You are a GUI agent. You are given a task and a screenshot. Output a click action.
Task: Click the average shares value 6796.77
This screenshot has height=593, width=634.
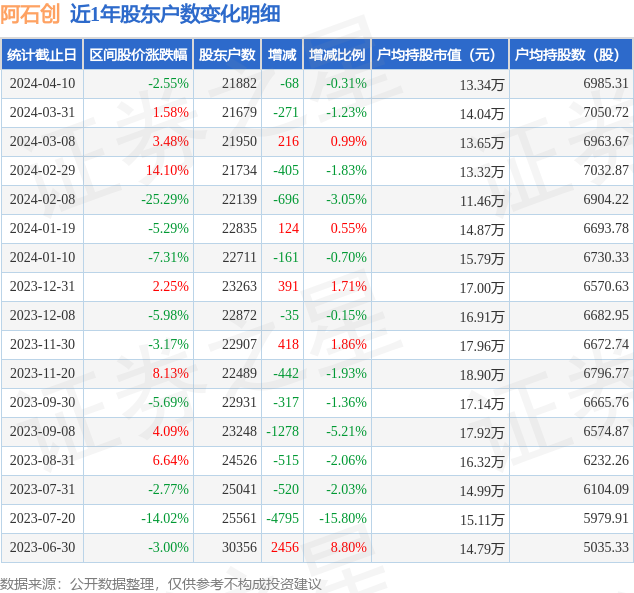(606, 373)
